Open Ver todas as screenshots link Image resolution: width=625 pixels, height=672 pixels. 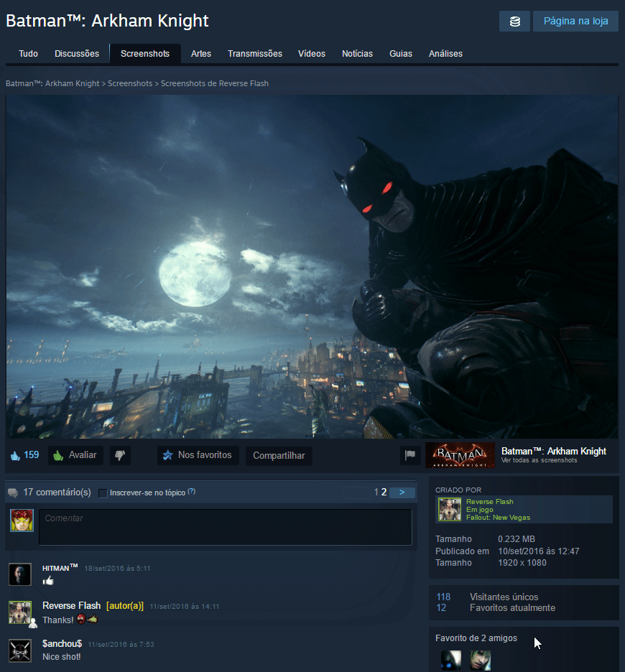click(x=540, y=460)
